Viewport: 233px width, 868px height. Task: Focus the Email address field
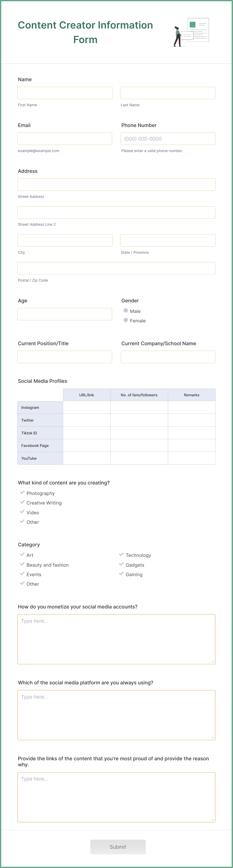[x=65, y=139]
